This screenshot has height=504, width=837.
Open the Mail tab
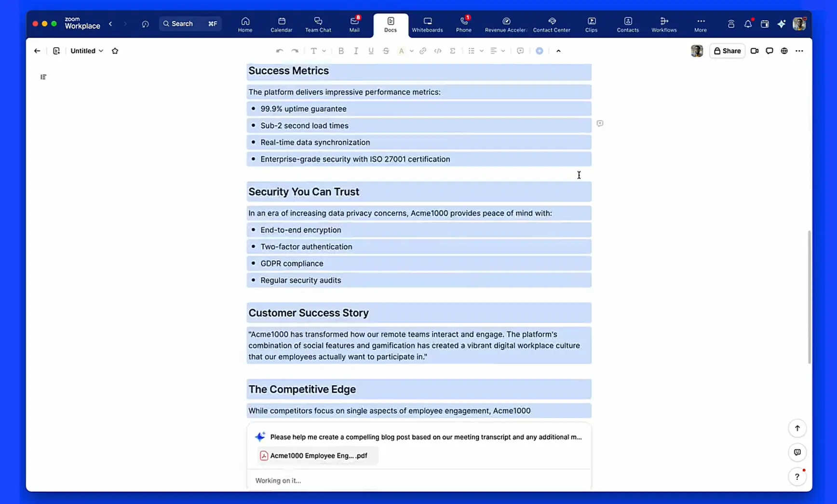(354, 25)
